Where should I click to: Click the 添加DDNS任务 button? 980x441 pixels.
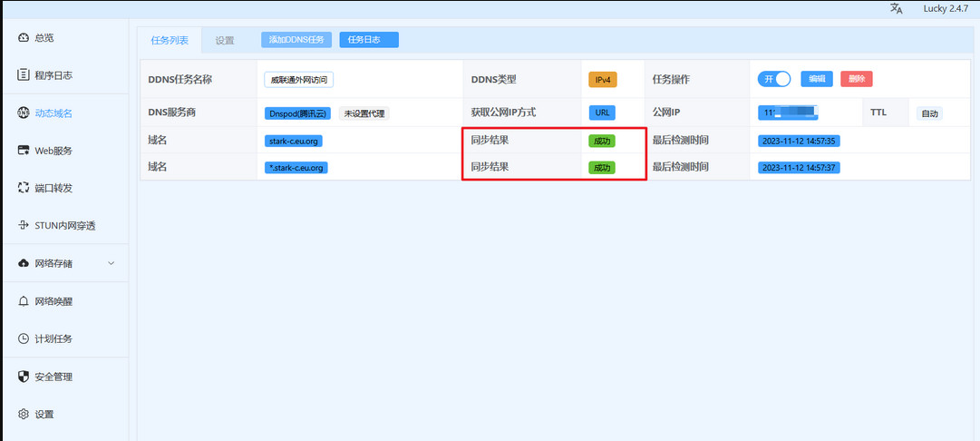tap(296, 39)
